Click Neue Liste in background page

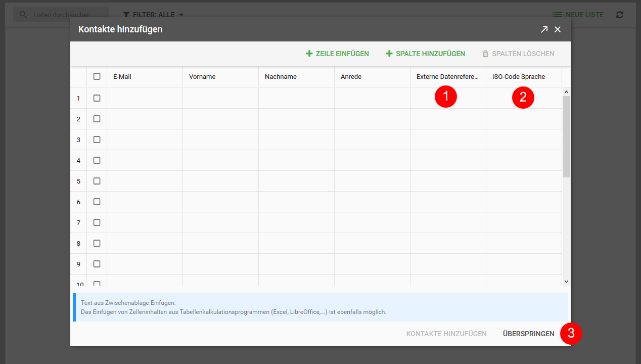click(x=578, y=15)
